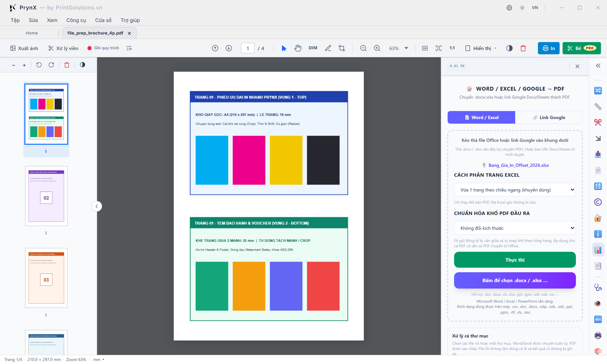
Task: Close the file_prep_brochure_4p.pdf tab
Action: click(x=129, y=33)
